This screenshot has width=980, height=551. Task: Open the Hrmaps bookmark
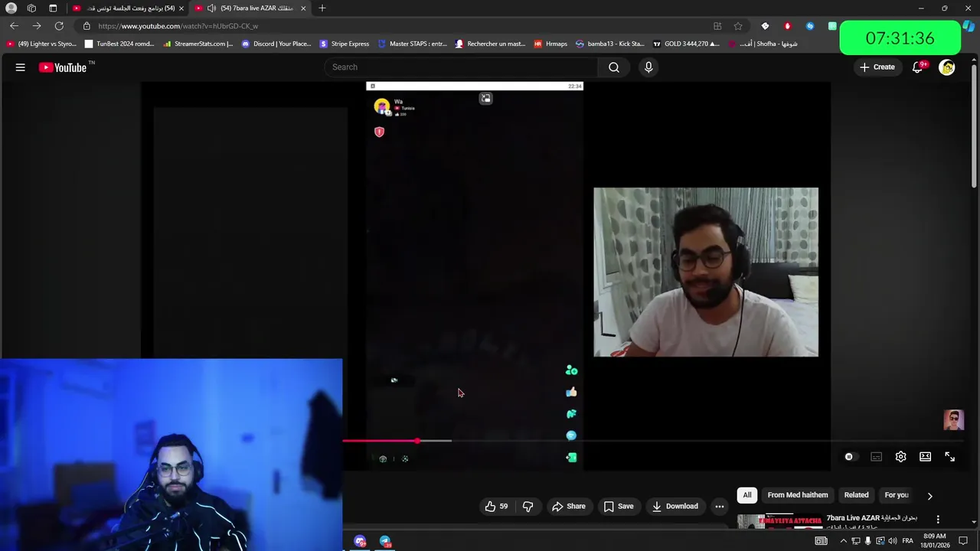551,44
